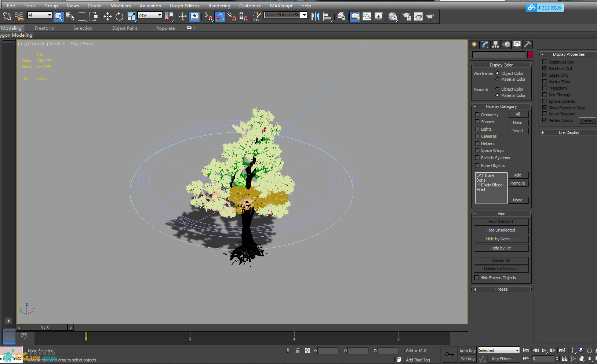This screenshot has width=597, height=364.
Task: Open the Selected key mode dropdown
Action: point(499,350)
